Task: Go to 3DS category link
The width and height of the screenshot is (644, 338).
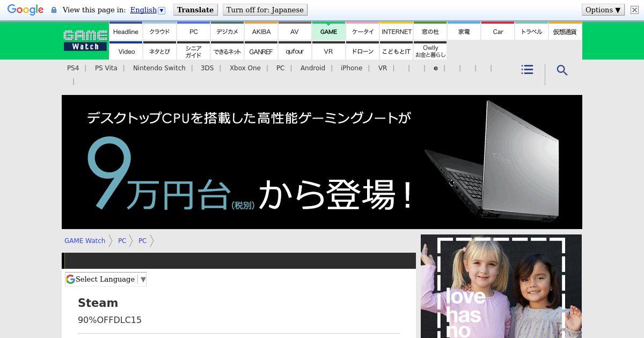Action: tap(207, 68)
